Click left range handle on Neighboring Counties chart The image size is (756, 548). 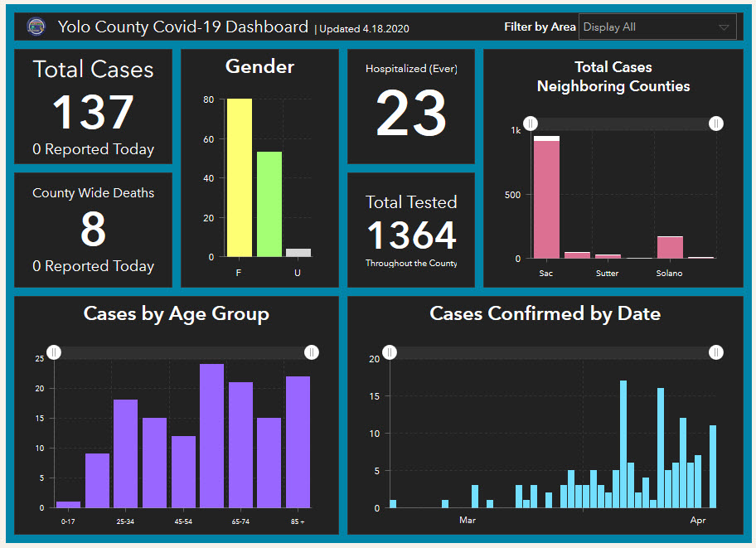click(531, 124)
